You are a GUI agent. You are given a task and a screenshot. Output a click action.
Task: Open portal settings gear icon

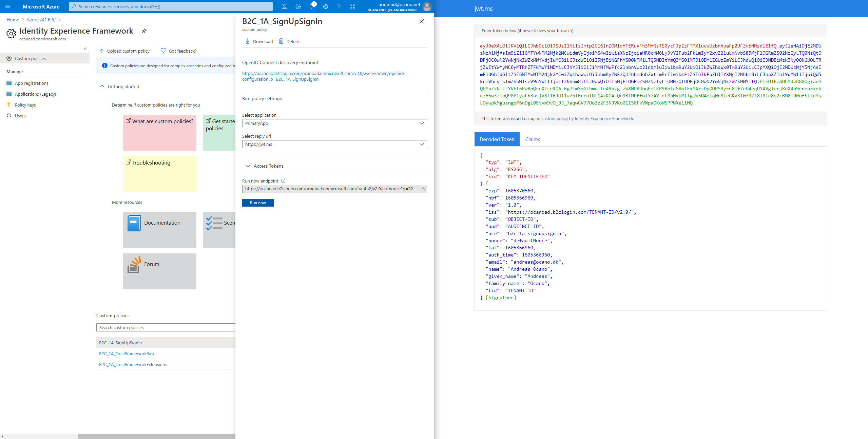325,6
